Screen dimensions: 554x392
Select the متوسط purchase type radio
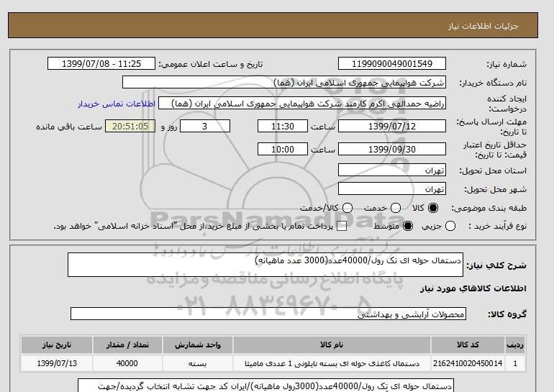coord(408,226)
